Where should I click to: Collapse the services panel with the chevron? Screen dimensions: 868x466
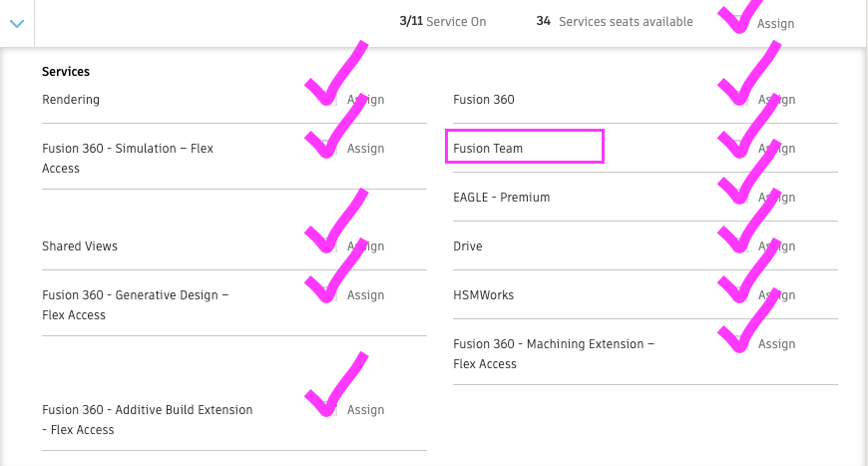(16, 22)
